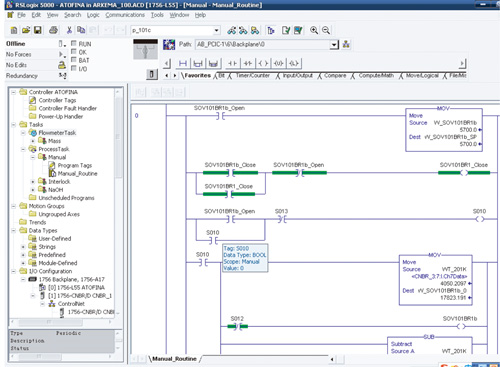Copy the selection using the Copy icon
The height and width of the screenshot is (367, 500).
(81, 30)
